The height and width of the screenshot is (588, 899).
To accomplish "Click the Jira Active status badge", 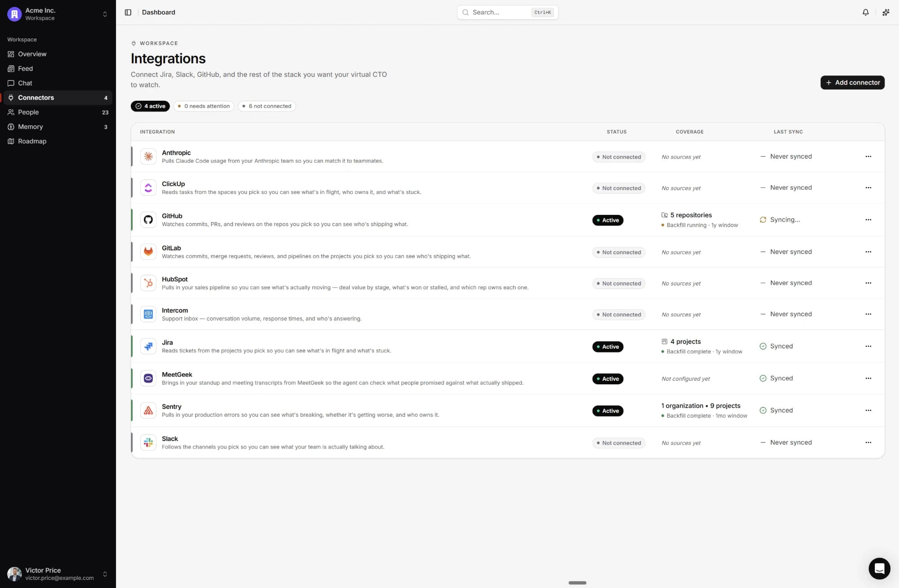I will [x=608, y=347].
